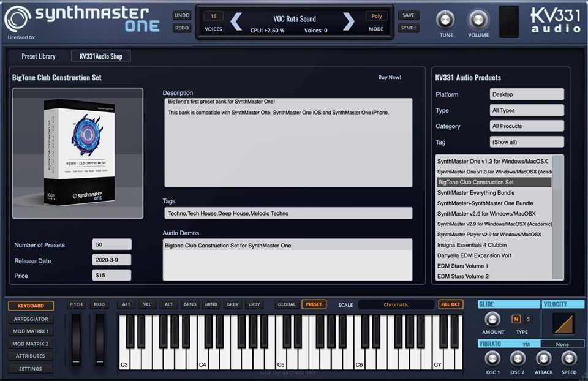The width and height of the screenshot is (588, 381).
Task: Select glide type N
Action: pos(516,319)
